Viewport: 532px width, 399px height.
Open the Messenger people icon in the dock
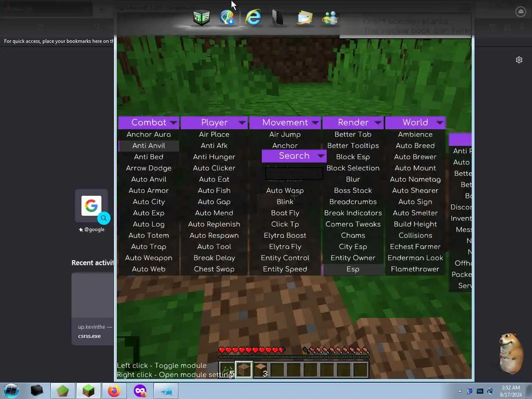(x=330, y=18)
